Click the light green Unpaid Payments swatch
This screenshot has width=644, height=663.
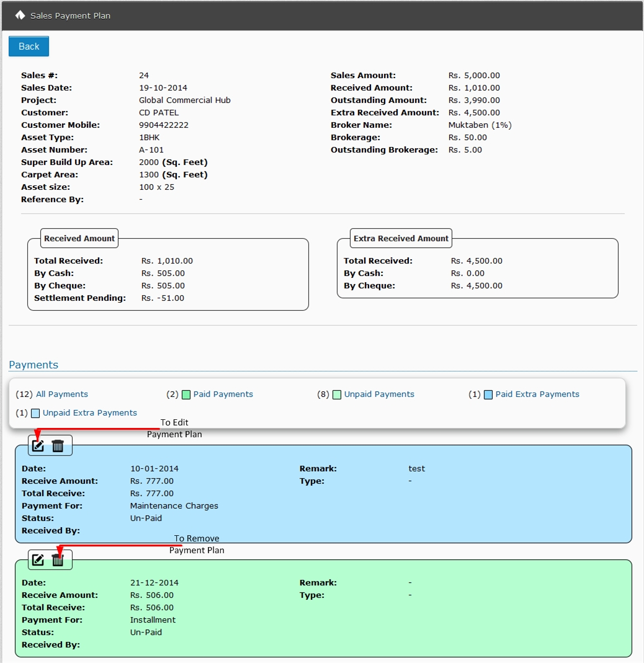pyautogui.click(x=337, y=394)
